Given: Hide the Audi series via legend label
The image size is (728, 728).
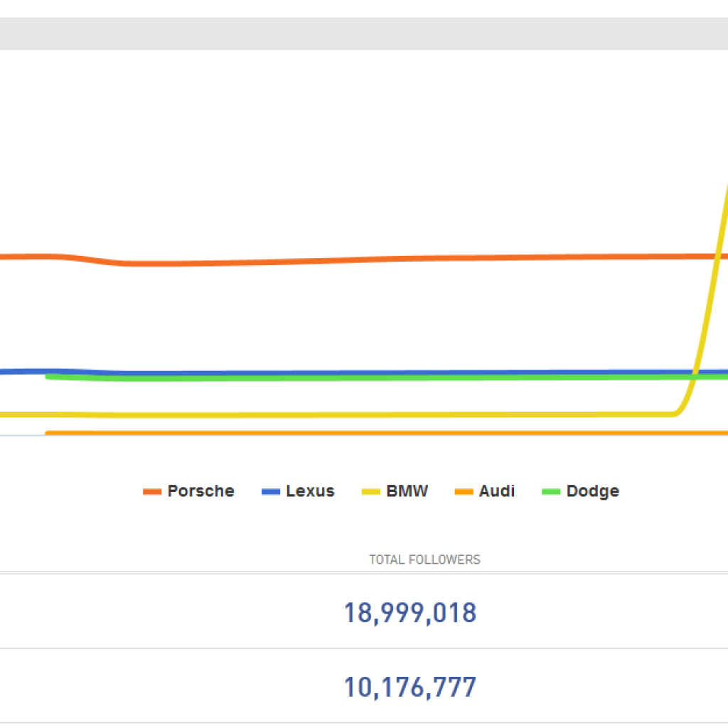Looking at the screenshot, I should [x=496, y=491].
